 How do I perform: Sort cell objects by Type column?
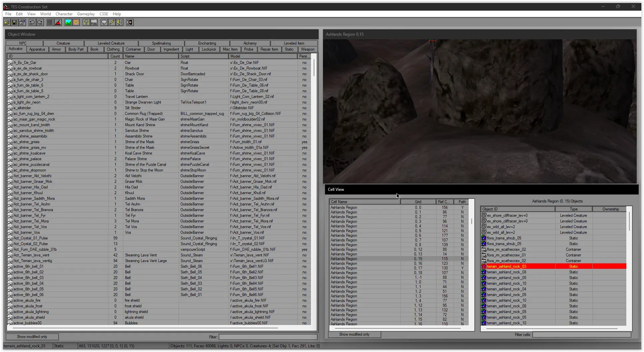click(573, 209)
